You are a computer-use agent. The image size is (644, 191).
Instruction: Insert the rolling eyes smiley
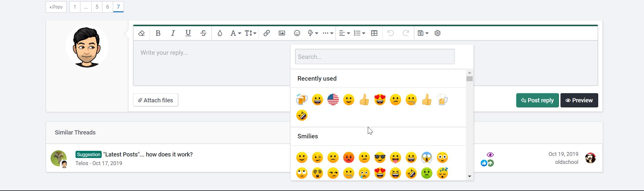[x=302, y=173]
